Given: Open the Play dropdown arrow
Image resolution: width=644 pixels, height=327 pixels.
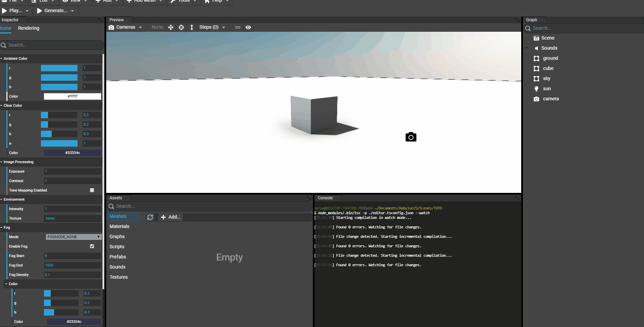Looking at the screenshot, I should coord(27,11).
